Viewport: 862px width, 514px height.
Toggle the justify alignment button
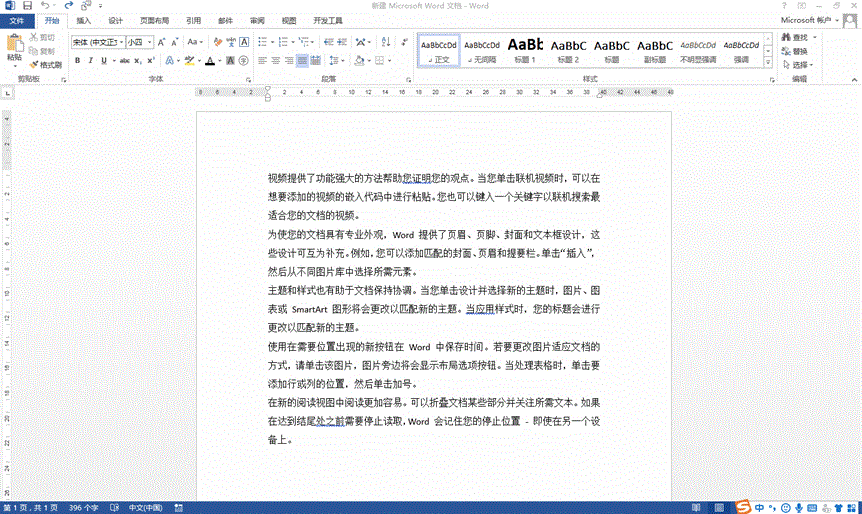pyautogui.click(x=303, y=61)
